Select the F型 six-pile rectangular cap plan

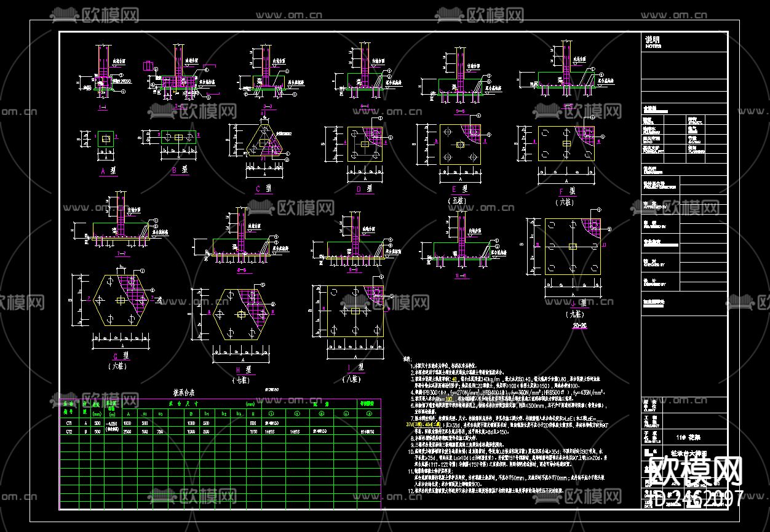[x=566, y=144]
